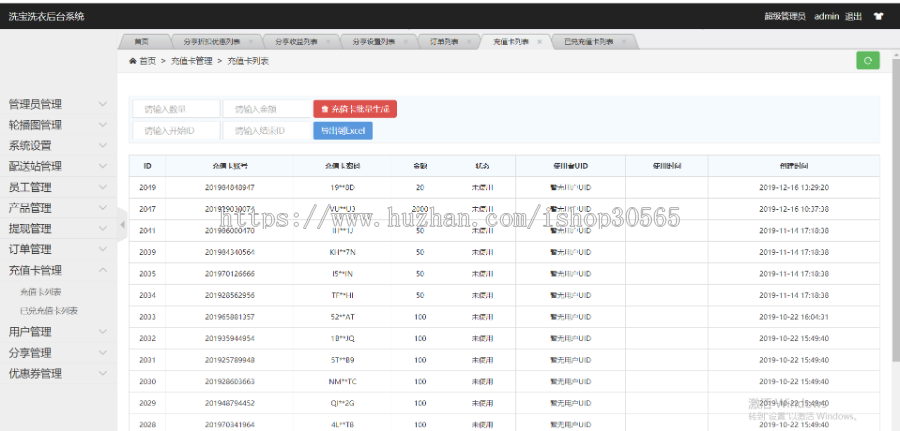
Task: Close the 已兑充值卡列表 tab
Action: pos(624,42)
